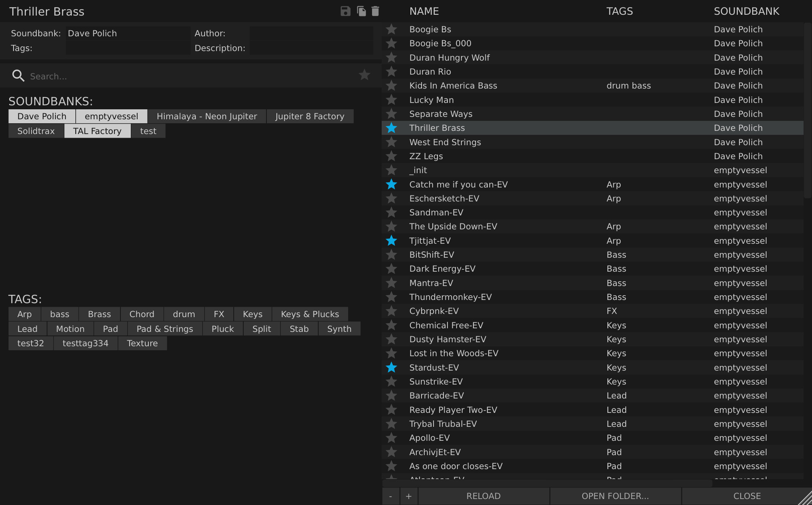Disable the emptyvessel soundbank filter
812x505 pixels.
coord(111,116)
